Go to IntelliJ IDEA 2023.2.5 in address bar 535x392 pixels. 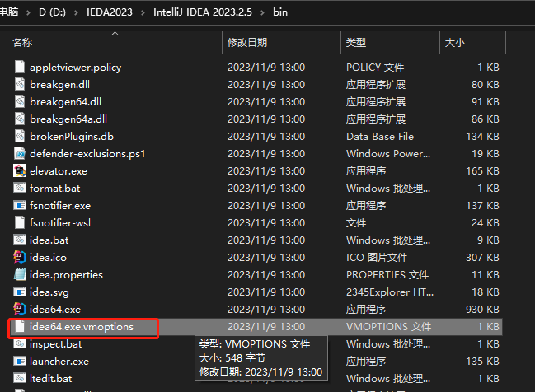click(x=203, y=12)
